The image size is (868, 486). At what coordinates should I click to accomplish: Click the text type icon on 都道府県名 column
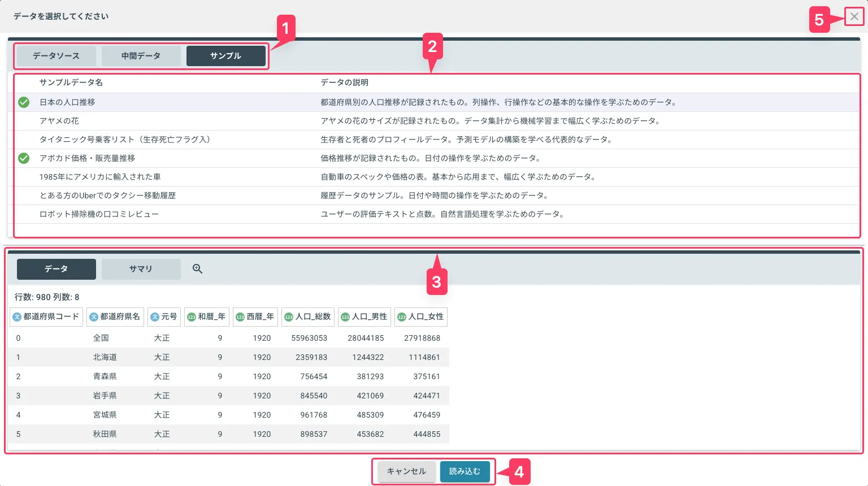coord(94,317)
